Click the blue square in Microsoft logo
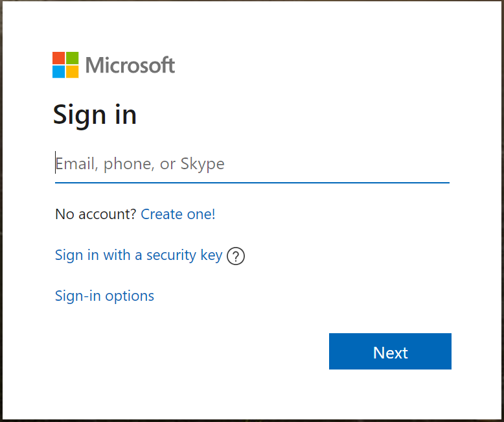Screen dimensions: 504x422 pyautogui.click(x=58, y=72)
